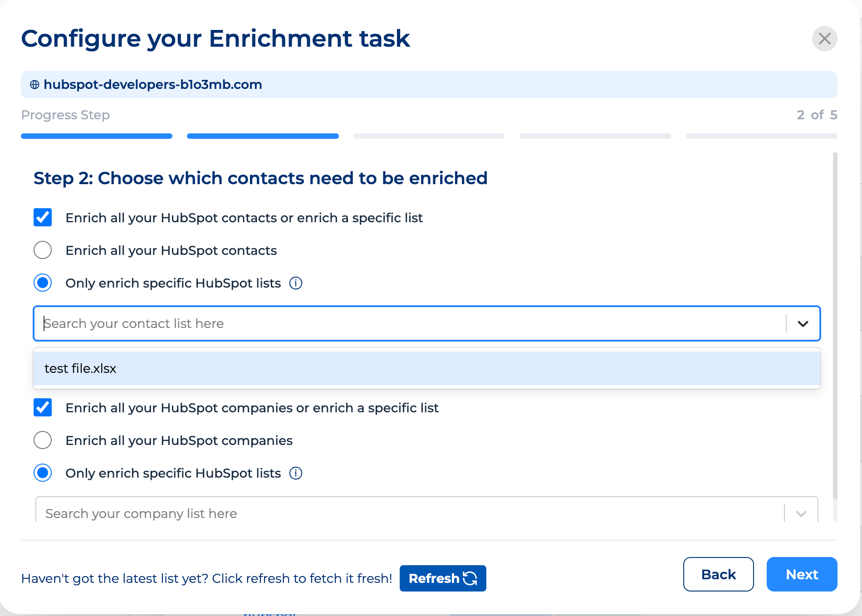Expand the contact list dropdown chevron
This screenshot has height=616, width=862.
tap(803, 323)
